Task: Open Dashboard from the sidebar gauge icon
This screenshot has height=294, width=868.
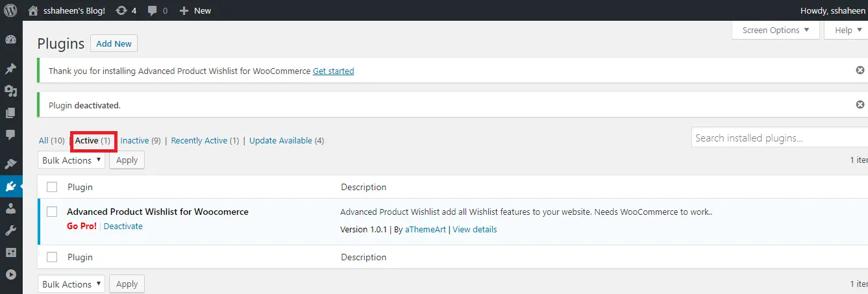Action: point(10,40)
